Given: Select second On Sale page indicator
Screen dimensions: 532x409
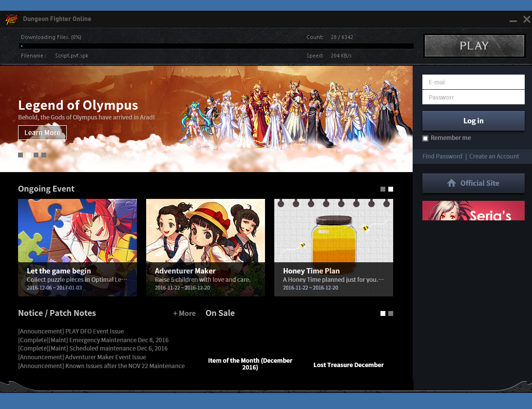Looking at the screenshot, I should pos(391,313).
